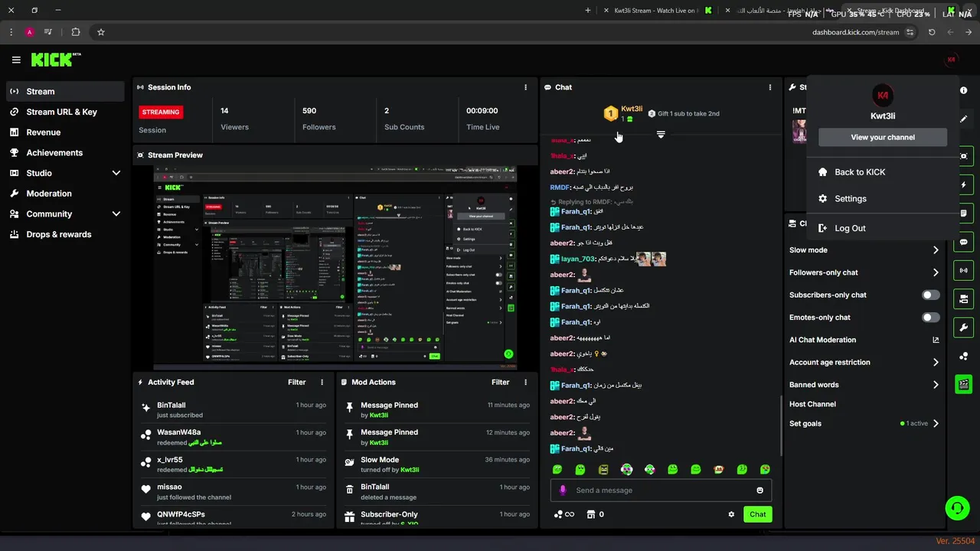This screenshot has width=980, height=551.
Task: Click Kwt3li link in first Message Pinned
Action: coord(379,416)
